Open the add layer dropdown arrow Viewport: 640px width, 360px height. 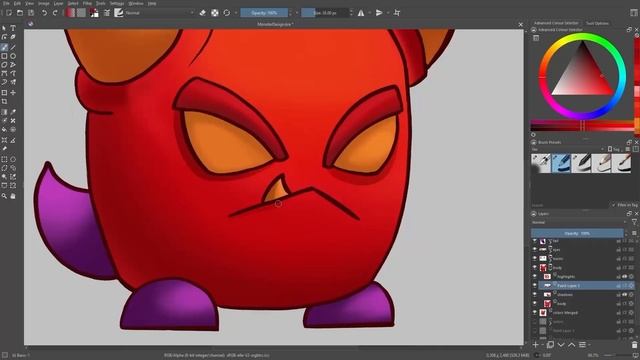(x=542, y=345)
